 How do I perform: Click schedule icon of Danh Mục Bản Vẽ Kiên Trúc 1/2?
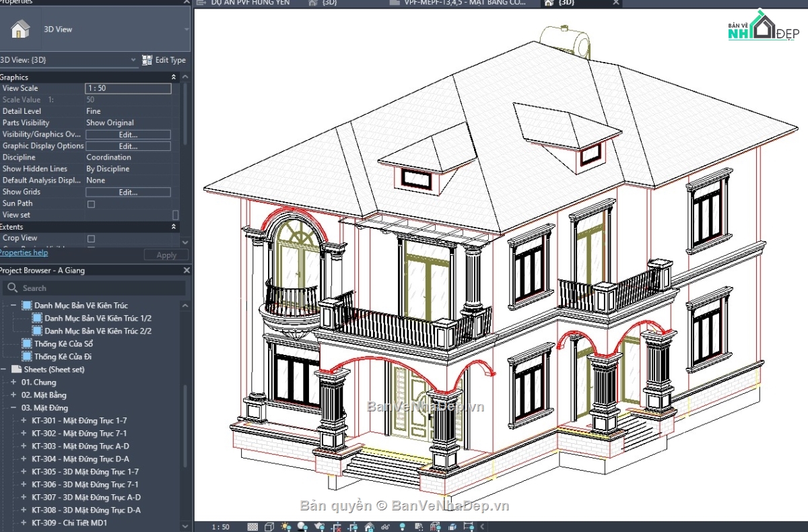tap(38, 318)
